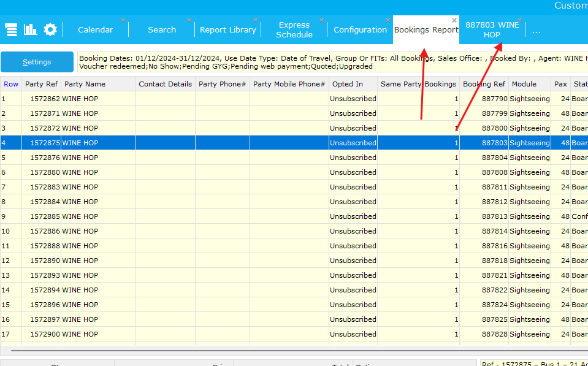The image size is (588, 366).
Task: Sort by the Row column header
Action: pyautogui.click(x=11, y=84)
